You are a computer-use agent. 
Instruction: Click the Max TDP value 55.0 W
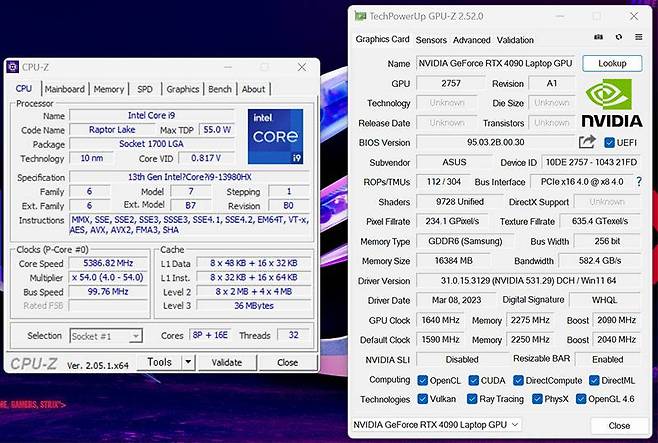(217, 130)
